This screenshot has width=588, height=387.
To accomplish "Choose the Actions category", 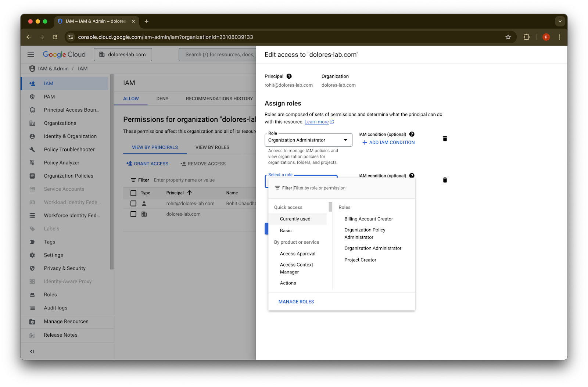I will click(x=298, y=283).
